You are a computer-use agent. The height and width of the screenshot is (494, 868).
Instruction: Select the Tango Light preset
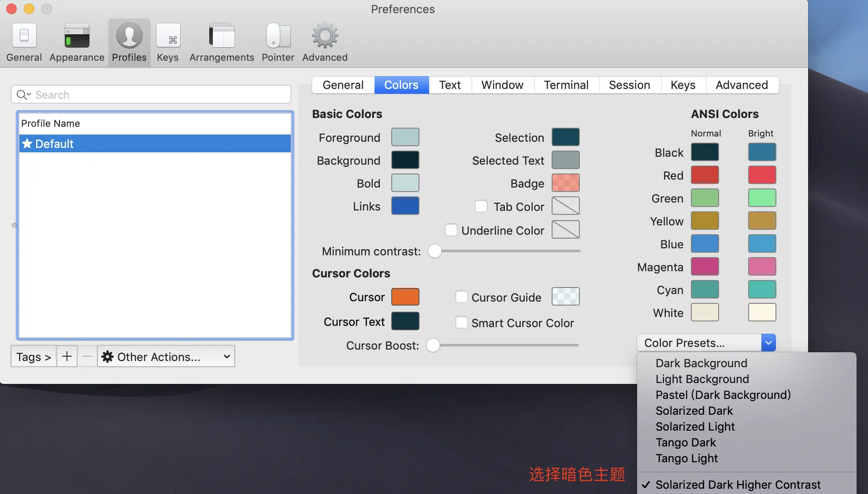[x=686, y=458]
